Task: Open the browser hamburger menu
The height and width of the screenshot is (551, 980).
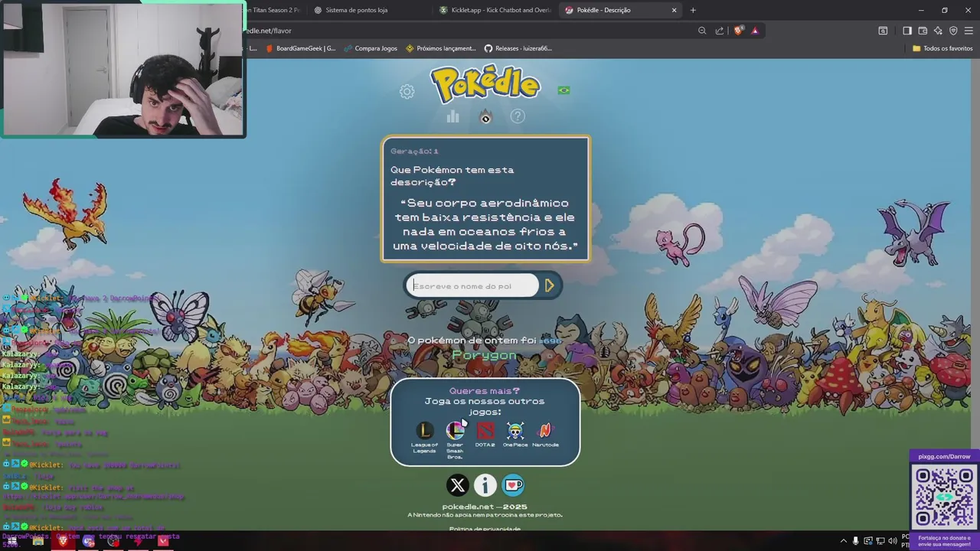Action: pos(969,31)
